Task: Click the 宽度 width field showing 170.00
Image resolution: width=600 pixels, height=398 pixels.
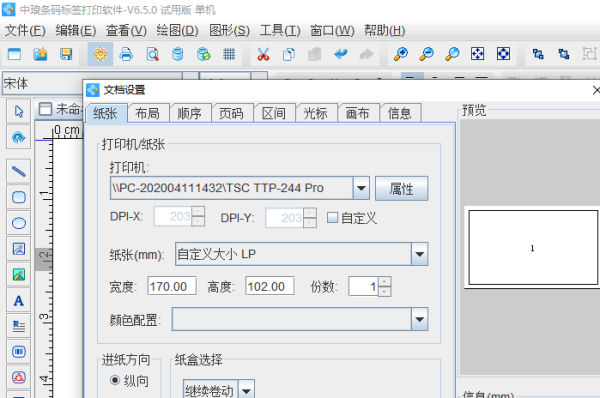Action: [x=172, y=286]
